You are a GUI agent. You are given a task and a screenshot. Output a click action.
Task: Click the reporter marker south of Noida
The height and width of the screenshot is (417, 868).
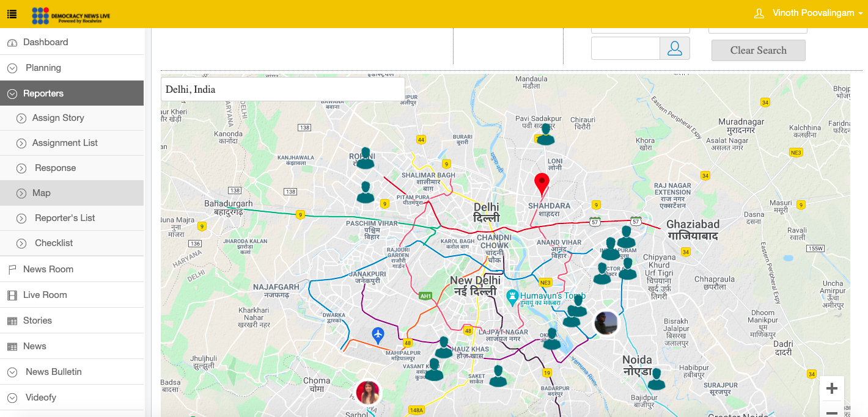click(657, 379)
